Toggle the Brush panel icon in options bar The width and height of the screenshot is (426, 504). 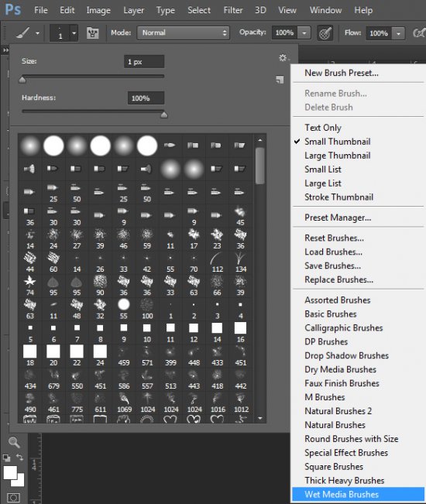pos(93,33)
